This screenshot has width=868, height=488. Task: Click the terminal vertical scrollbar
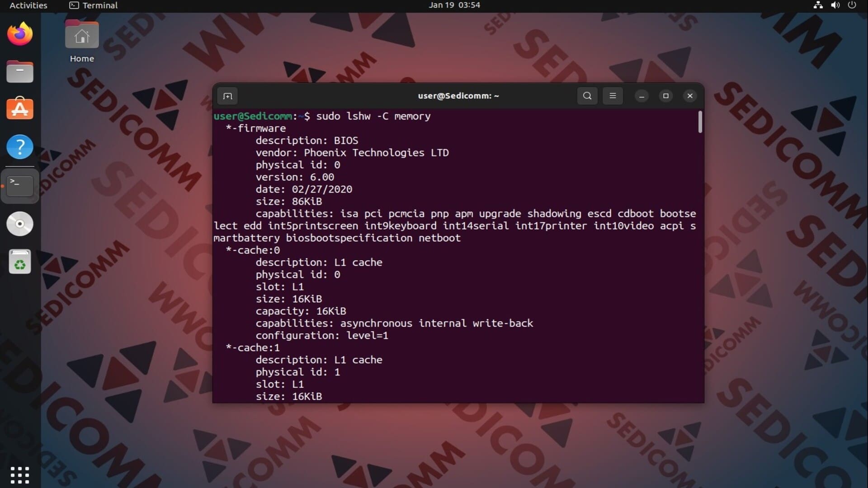[700, 122]
